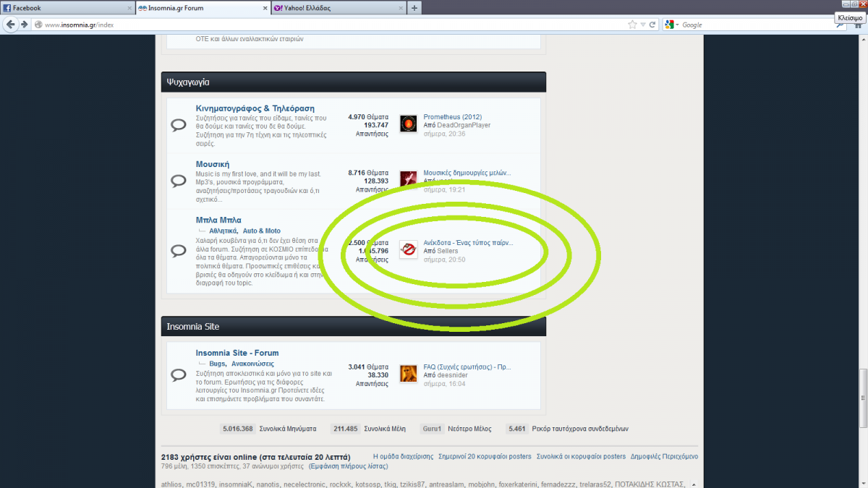Image resolution: width=868 pixels, height=488 pixels.
Task: Open the Δημοφιλές Περιεχόμενο link
Action: click(664, 456)
